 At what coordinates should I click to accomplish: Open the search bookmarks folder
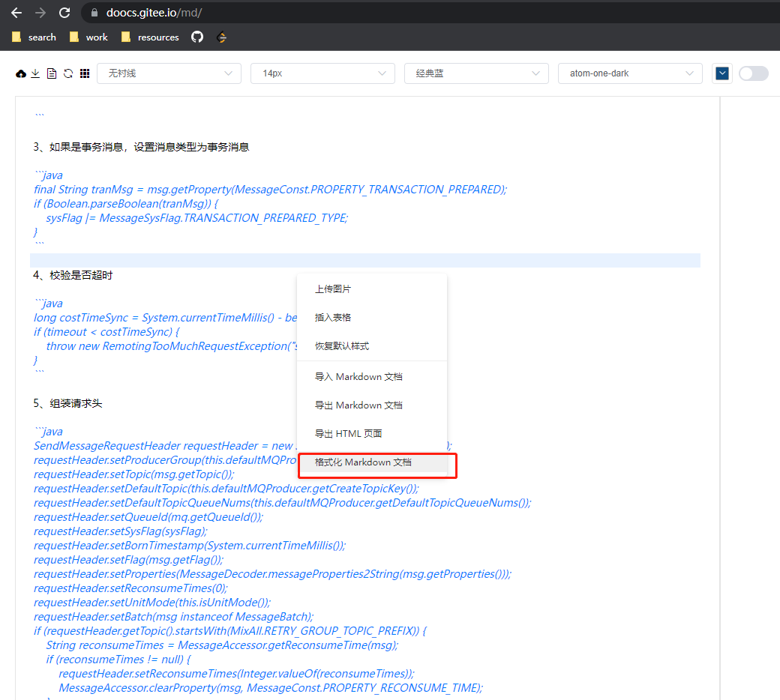(x=34, y=37)
